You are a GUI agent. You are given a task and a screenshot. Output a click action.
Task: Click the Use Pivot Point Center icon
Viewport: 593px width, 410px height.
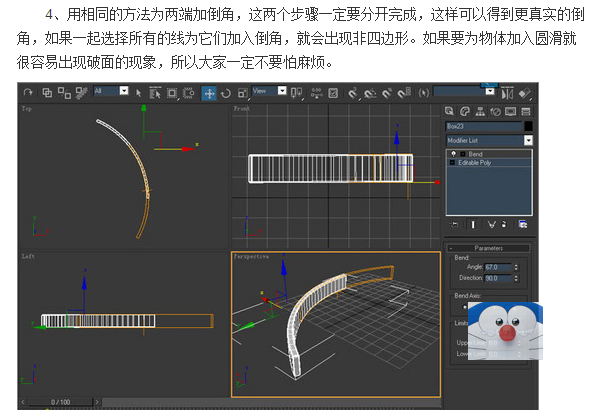pos(297,93)
